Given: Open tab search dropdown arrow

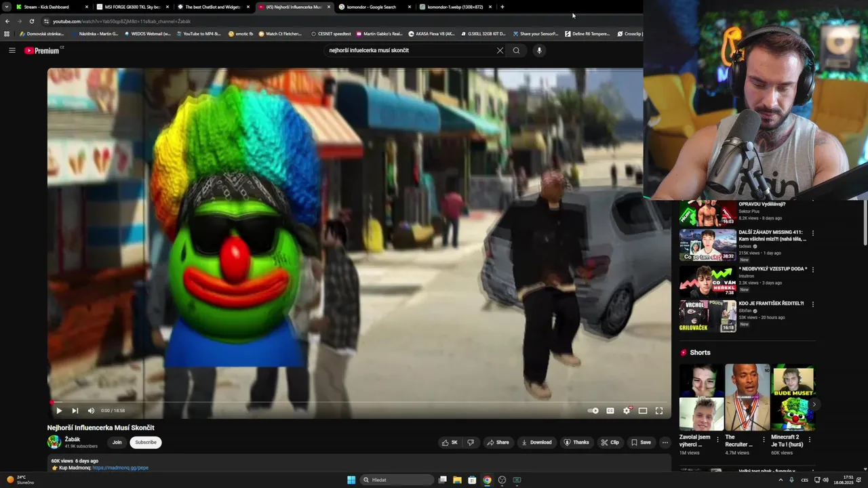Looking at the screenshot, I should click(6, 7).
